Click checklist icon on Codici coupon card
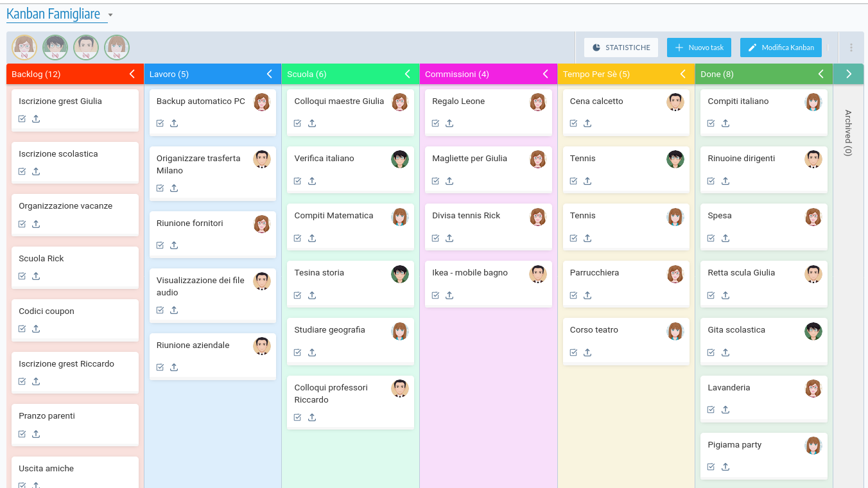Image resolution: width=868 pixels, height=488 pixels. click(22, 329)
